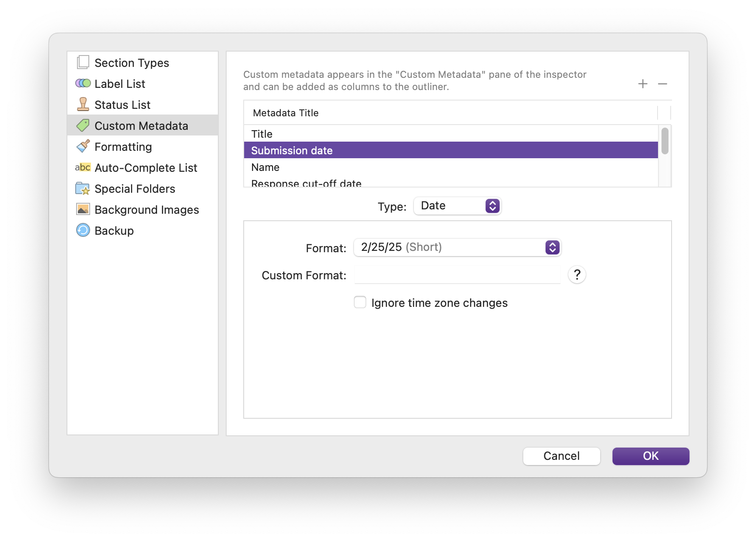Screen dimensions: 756x542
Task: Click the Formatting paintbrush icon
Action: 83,146
